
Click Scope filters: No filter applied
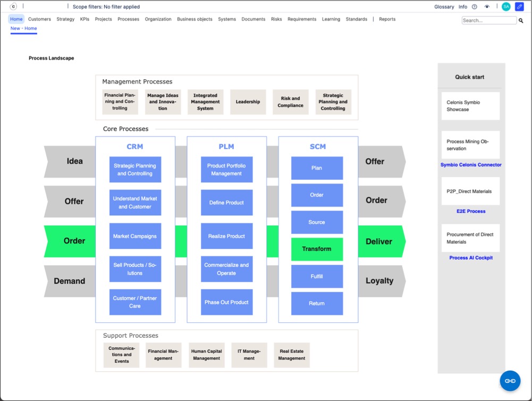tap(106, 7)
